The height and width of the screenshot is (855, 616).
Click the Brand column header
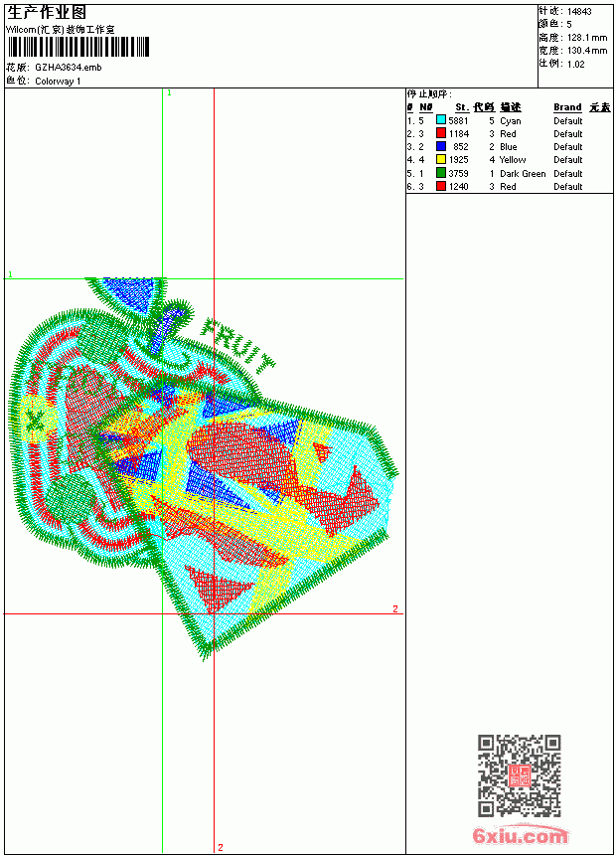[567, 107]
